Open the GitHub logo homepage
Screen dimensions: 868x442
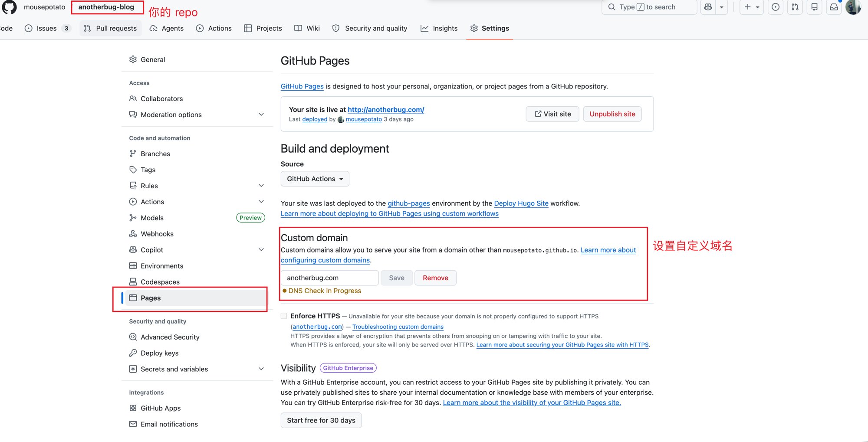9,7
